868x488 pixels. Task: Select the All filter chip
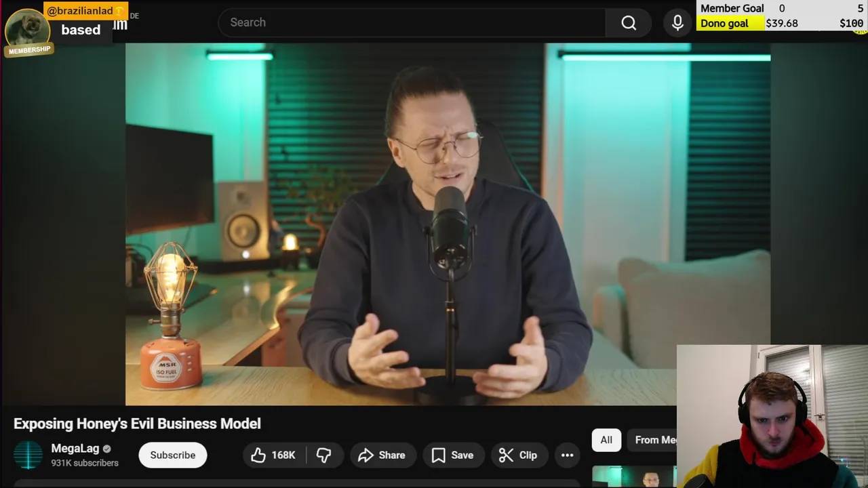click(x=606, y=440)
